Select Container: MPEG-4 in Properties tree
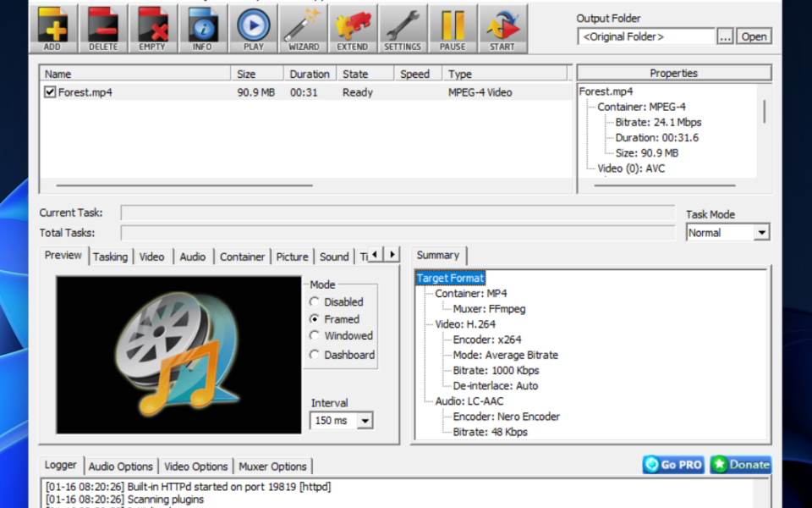Screen dimensions: 812x508 (641, 107)
